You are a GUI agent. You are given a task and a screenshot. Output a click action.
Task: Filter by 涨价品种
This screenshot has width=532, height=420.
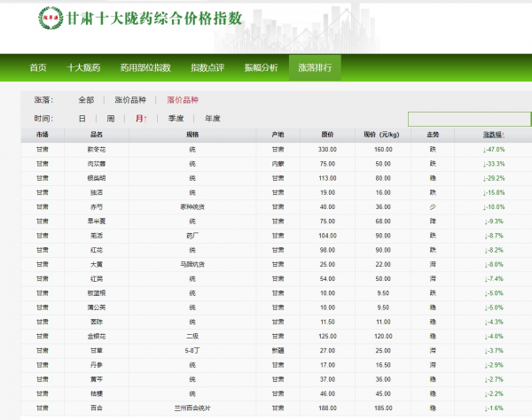(130, 100)
